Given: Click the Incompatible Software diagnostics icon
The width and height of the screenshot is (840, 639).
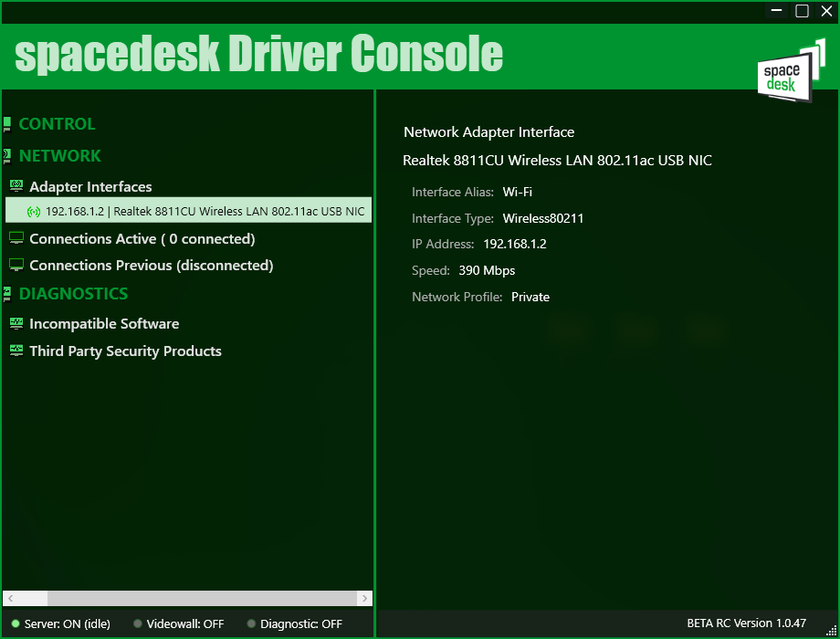Looking at the screenshot, I should click(16, 323).
